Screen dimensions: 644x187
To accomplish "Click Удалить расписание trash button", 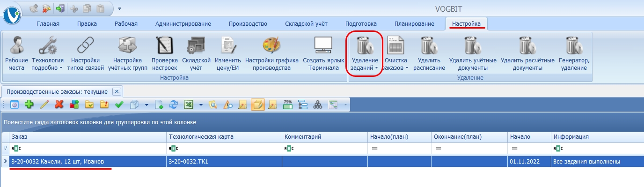I will [429, 53].
